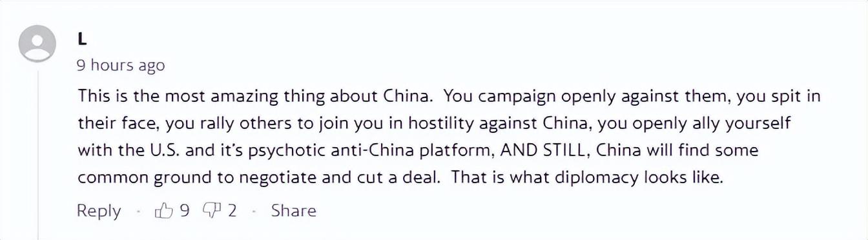The height and width of the screenshot is (240, 868).
Task: Reply to L's comment
Action: 99,211
